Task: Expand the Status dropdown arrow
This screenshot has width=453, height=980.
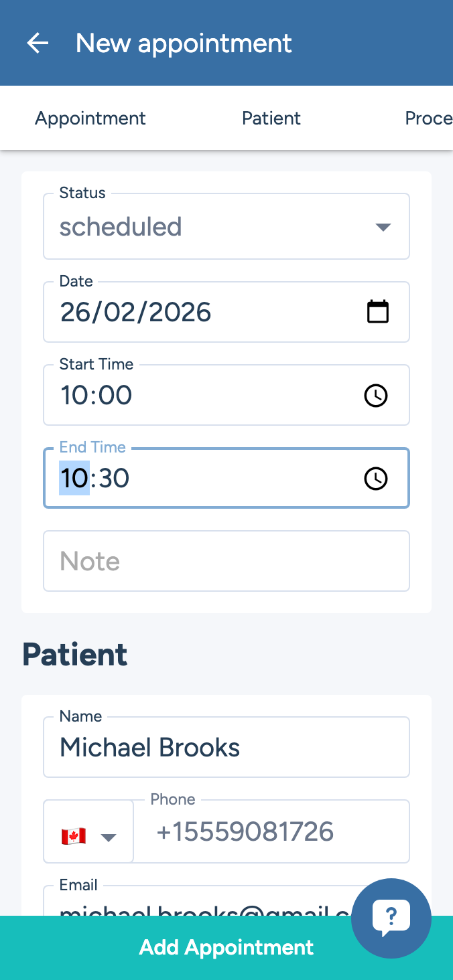Action: [383, 227]
